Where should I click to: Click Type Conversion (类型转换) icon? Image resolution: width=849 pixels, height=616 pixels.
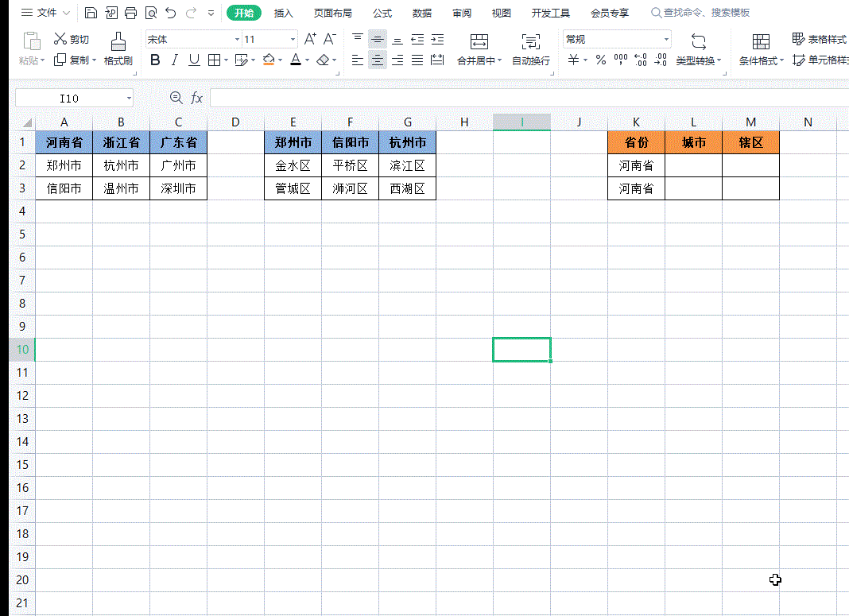(x=699, y=41)
